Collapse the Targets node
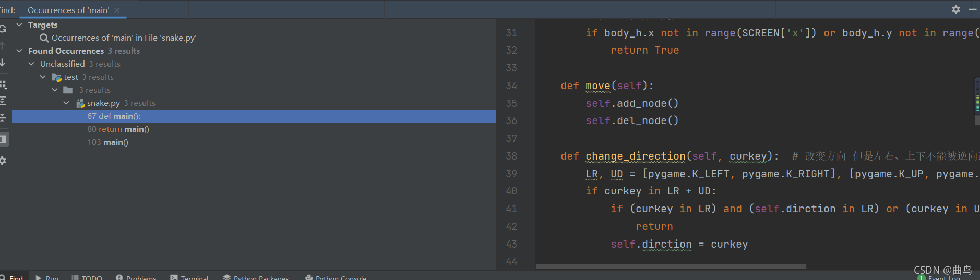The width and height of the screenshot is (980, 280). (x=20, y=25)
